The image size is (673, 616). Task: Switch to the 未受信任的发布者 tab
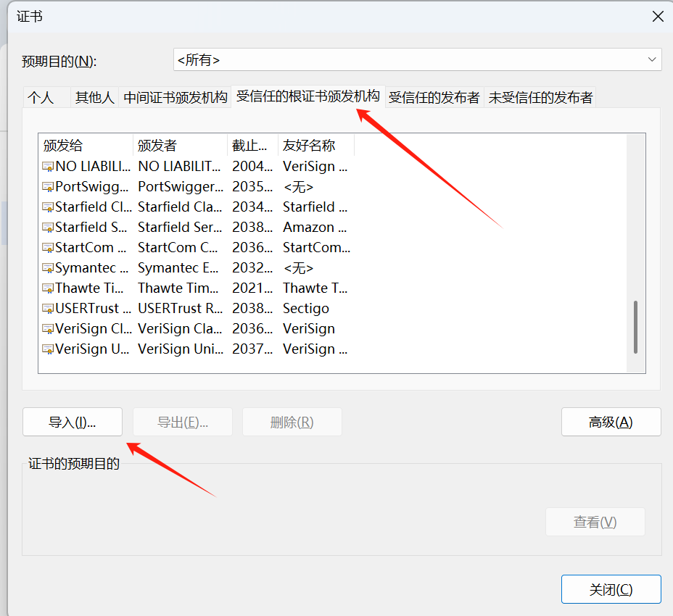pos(540,97)
